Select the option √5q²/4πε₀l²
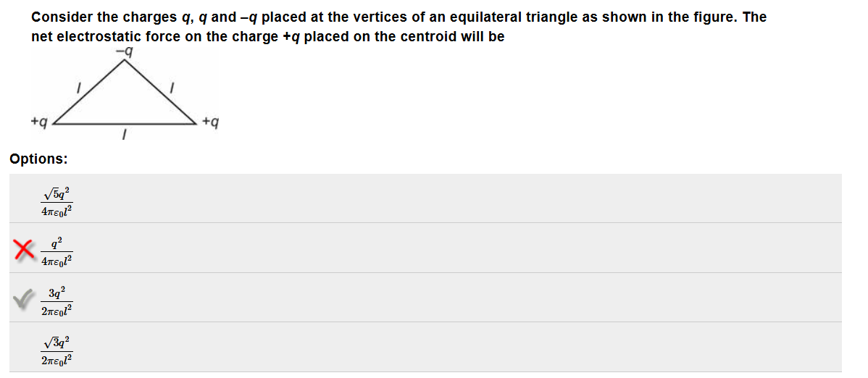Image resolution: width=868 pixels, height=378 pixels. (x=57, y=201)
